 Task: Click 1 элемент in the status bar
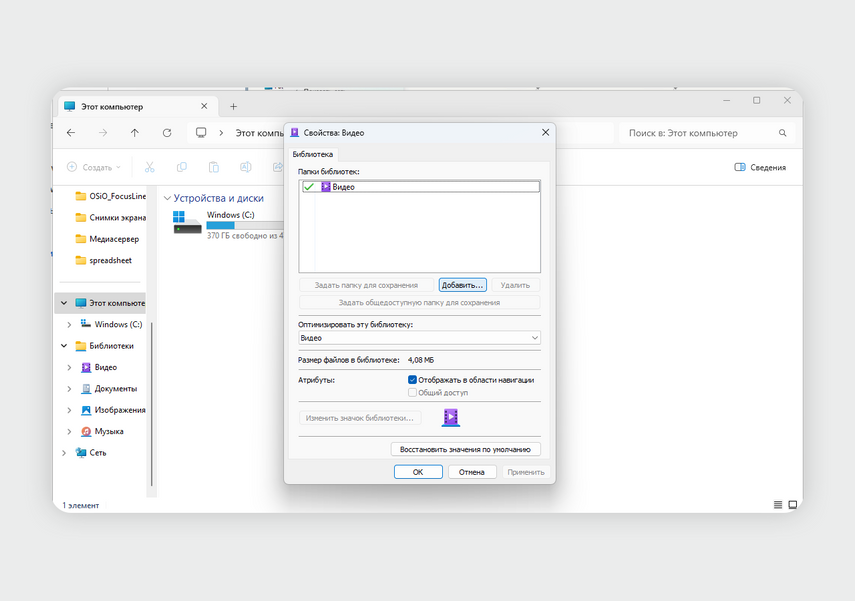(x=81, y=505)
